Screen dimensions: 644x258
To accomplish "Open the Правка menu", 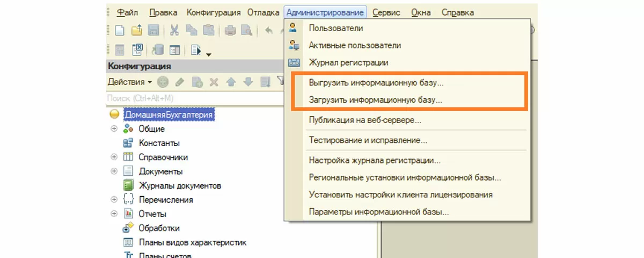I will click(164, 12).
